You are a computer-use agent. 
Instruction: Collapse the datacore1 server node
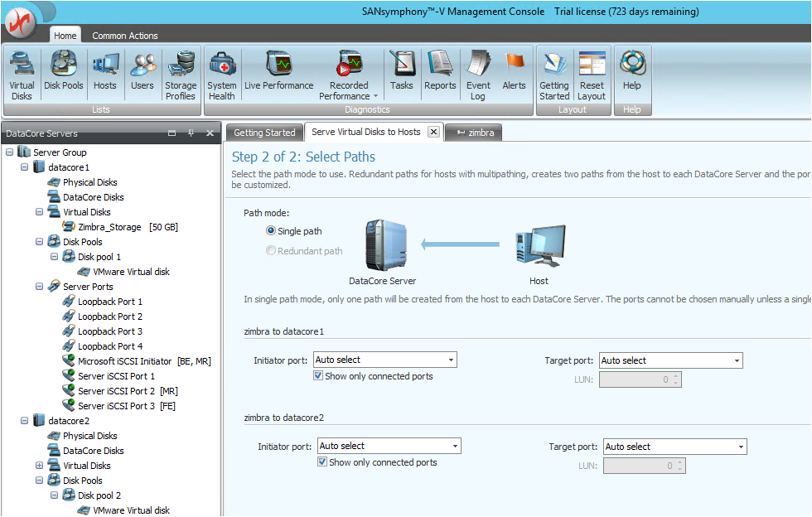[x=24, y=167]
